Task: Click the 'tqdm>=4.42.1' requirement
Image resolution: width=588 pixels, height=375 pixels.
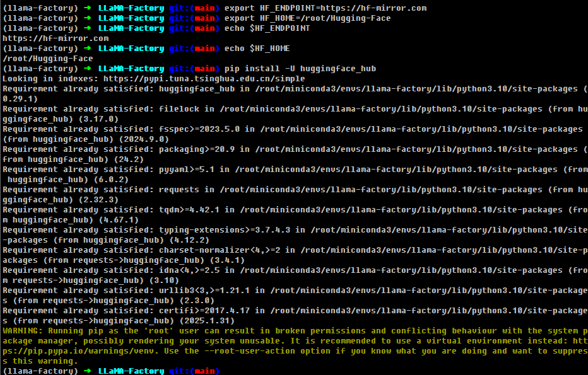Action: pyautogui.click(x=189, y=210)
